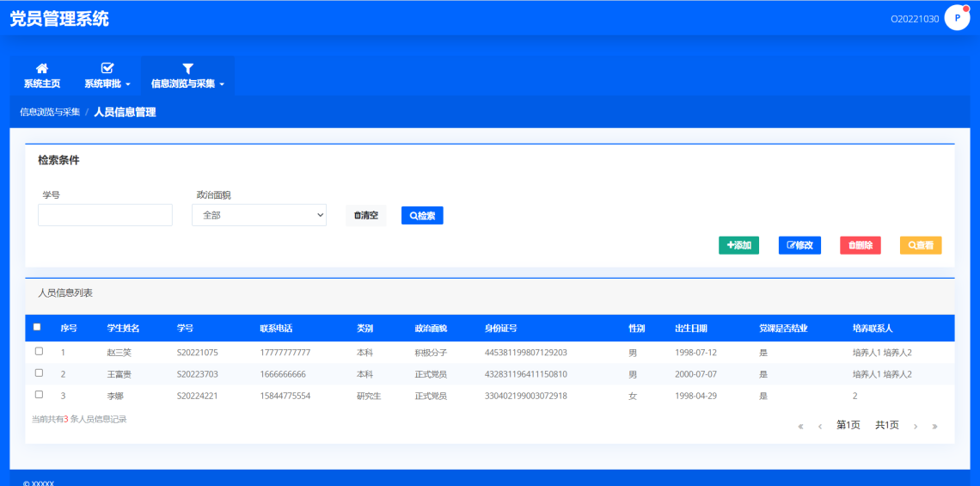Click the 类别 column header
Screen dimensions: 980x486
coord(365,329)
